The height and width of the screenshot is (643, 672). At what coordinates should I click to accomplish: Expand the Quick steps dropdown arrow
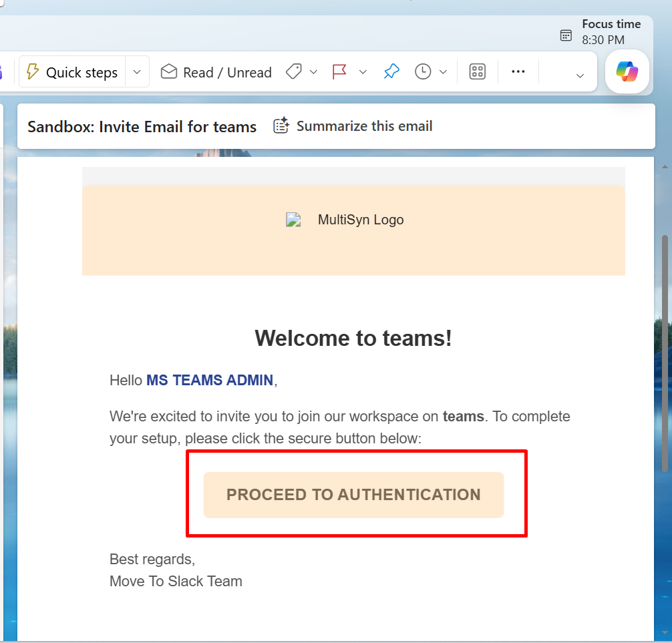pyautogui.click(x=137, y=72)
